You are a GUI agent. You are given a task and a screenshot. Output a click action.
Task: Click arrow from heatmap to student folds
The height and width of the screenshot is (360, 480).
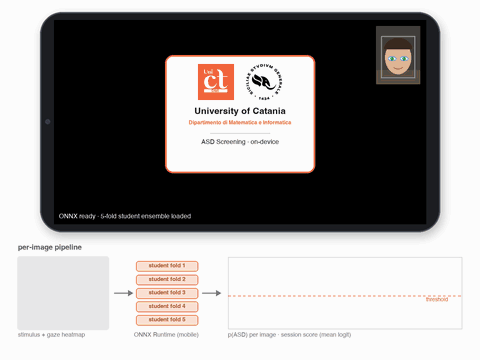tap(123, 293)
